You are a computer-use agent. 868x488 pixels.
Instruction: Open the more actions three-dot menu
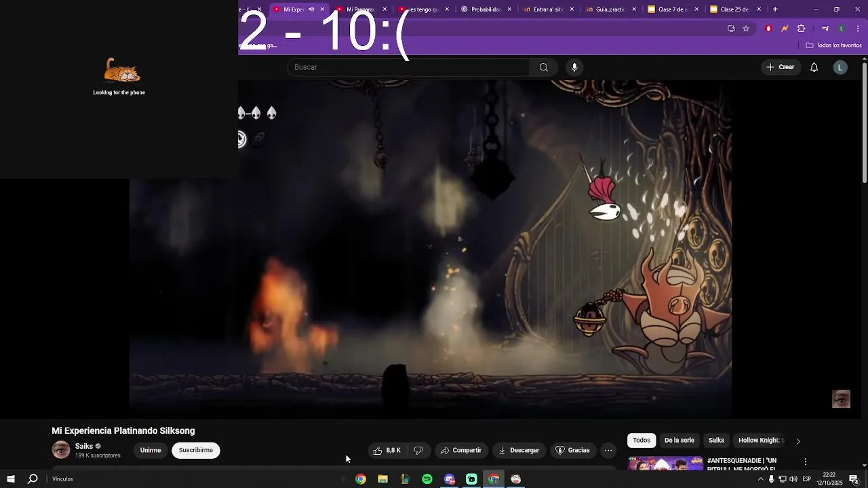tap(608, 450)
